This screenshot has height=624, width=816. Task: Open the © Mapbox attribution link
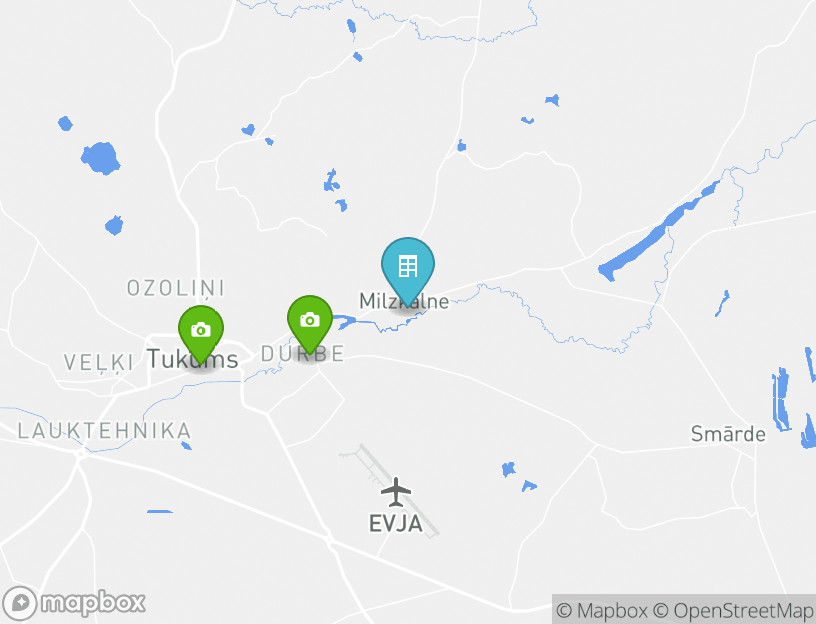tap(602, 610)
